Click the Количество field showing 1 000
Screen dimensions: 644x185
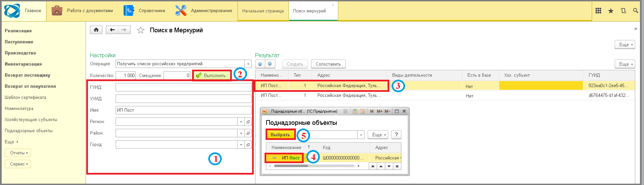coord(126,75)
